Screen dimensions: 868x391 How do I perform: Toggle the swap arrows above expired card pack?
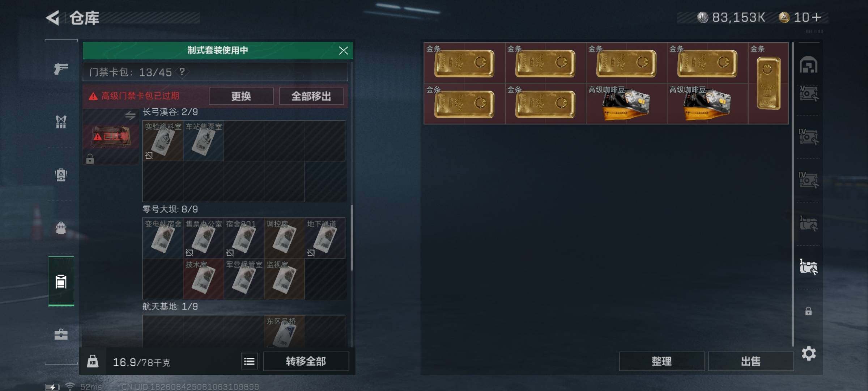pyautogui.click(x=130, y=115)
